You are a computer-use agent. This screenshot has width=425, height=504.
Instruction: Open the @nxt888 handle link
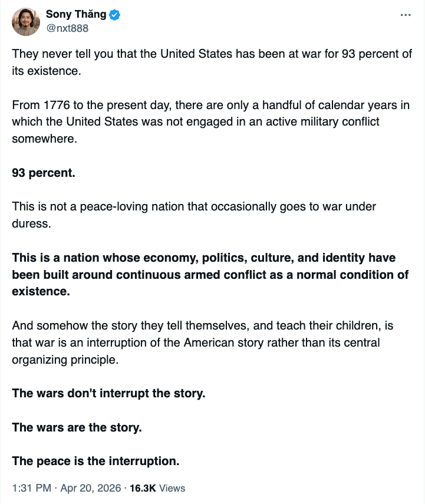[67, 28]
